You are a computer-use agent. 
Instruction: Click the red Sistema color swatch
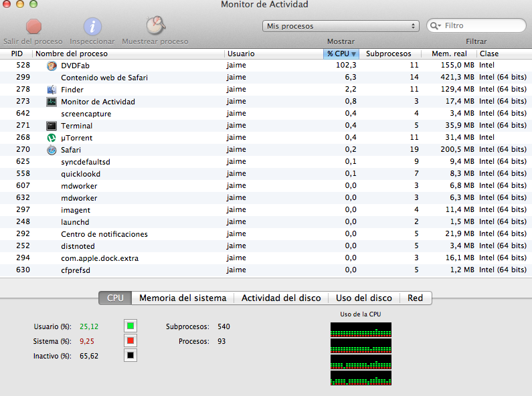[x=130, y=340]
